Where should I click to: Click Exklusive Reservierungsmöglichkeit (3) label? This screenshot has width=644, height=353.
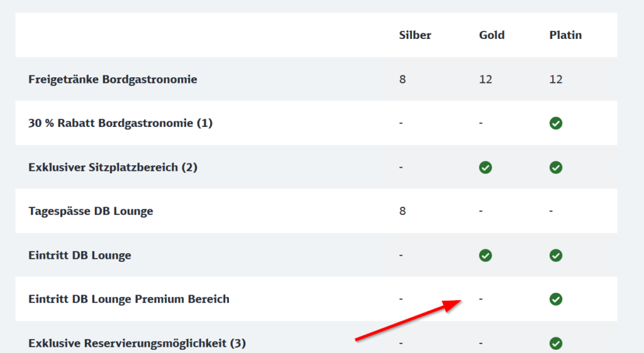137,343
